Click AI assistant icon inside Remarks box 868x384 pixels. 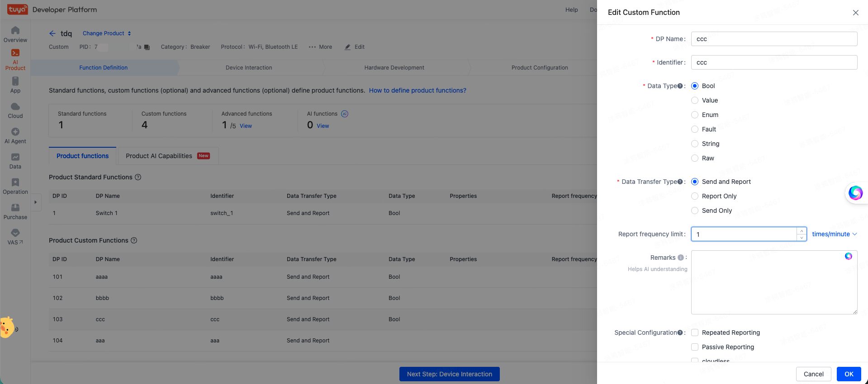[x=849, y=256]
